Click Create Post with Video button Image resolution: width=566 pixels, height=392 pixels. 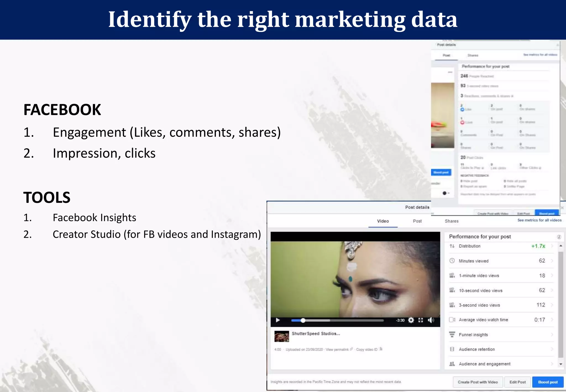[x=478, y=382]
